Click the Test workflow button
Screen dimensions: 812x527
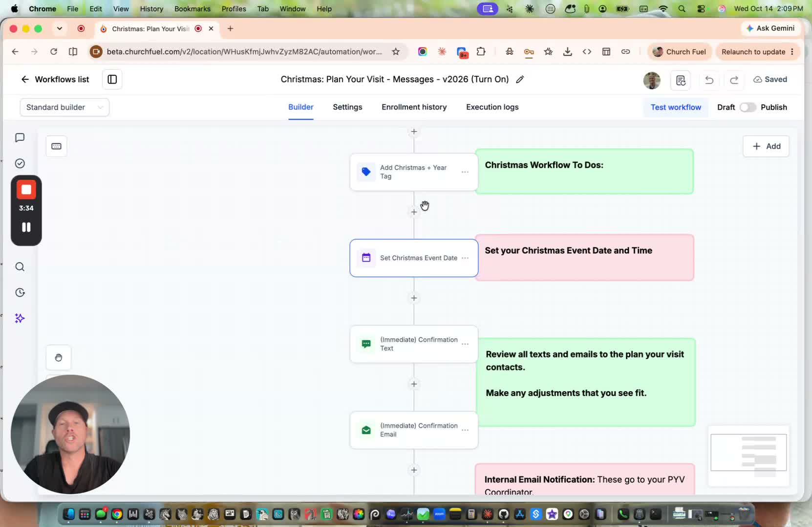(676, 107)
